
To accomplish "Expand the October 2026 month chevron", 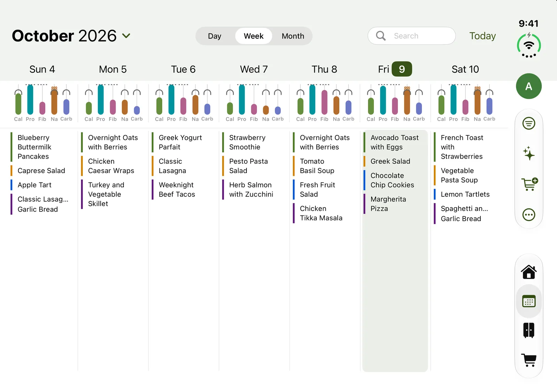I will click(126, 36).
